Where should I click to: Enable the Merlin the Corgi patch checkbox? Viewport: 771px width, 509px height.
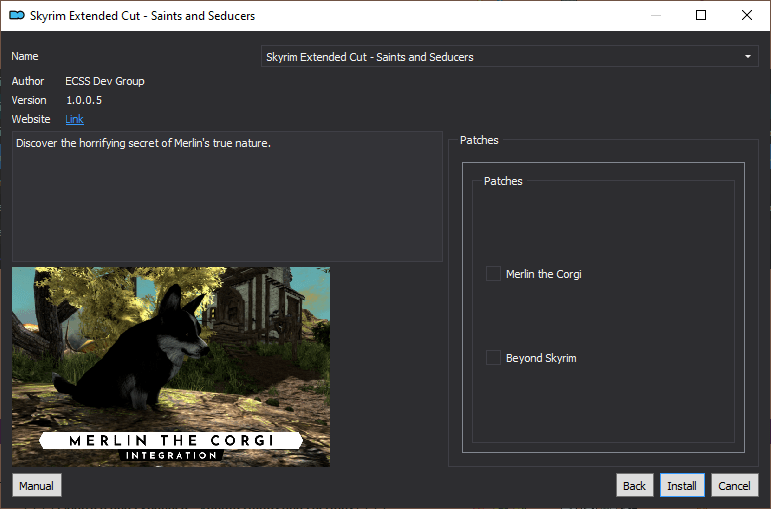[x=493, y=273]
